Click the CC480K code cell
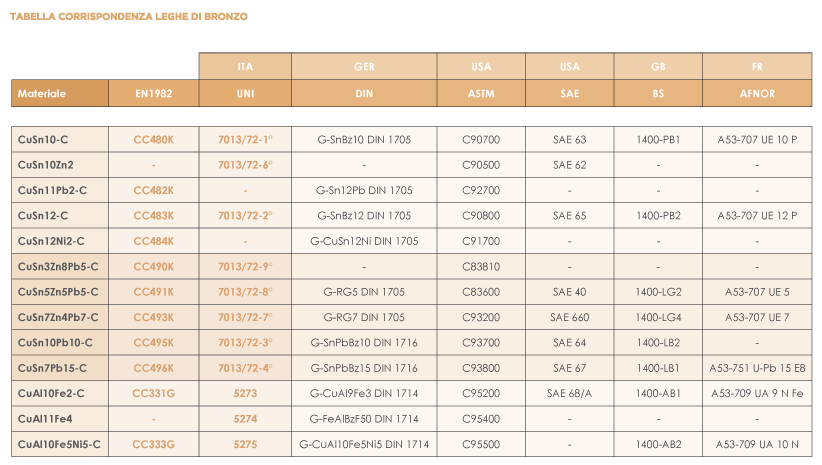 [x=154, y=139]
